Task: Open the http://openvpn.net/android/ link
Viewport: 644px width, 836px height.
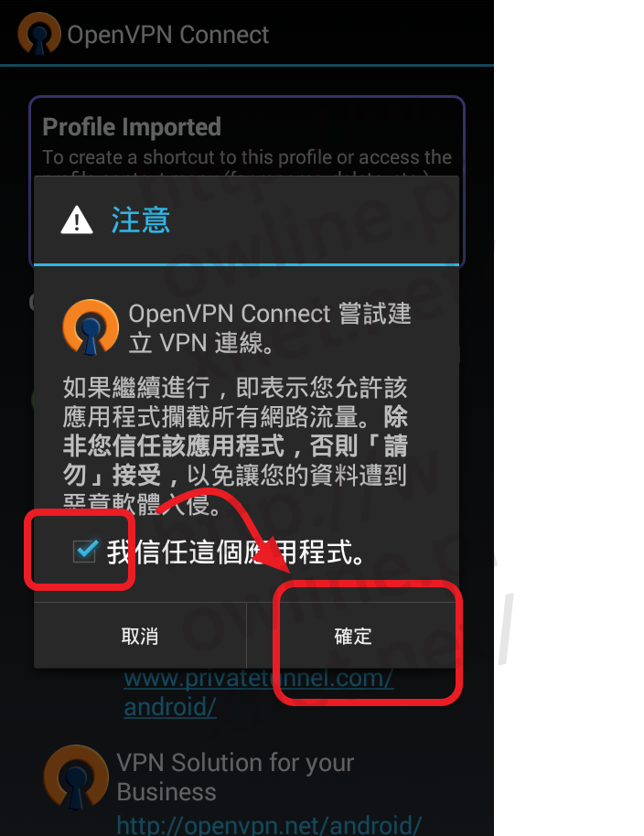Action: click(x=269, y=825)
